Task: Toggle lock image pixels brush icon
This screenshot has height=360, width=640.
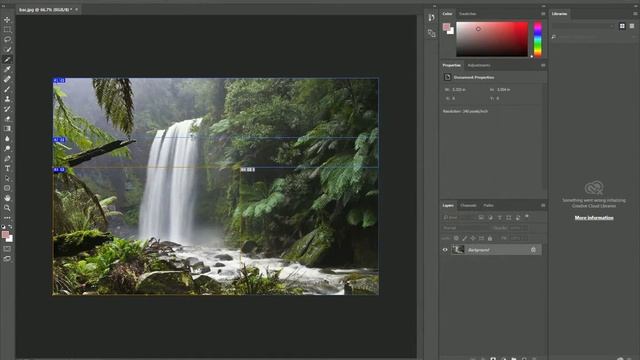Action: click(464, 238)
